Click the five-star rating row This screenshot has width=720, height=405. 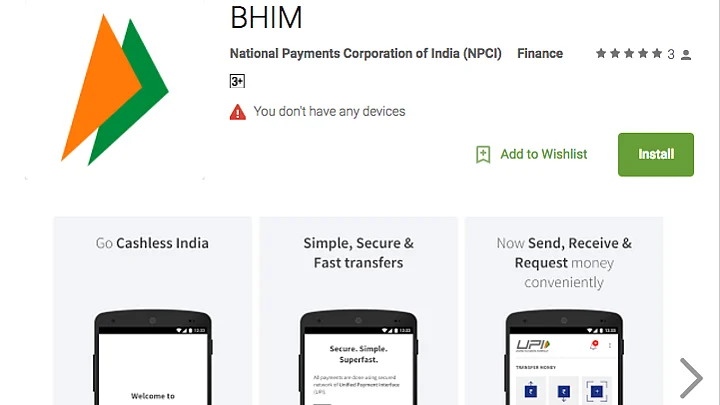pos(629,54)
